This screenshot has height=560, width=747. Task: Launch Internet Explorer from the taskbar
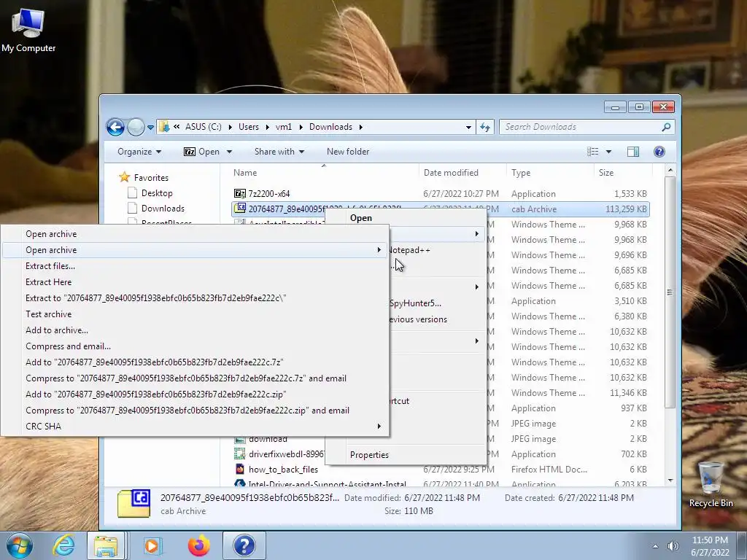[x=63, y=545]
